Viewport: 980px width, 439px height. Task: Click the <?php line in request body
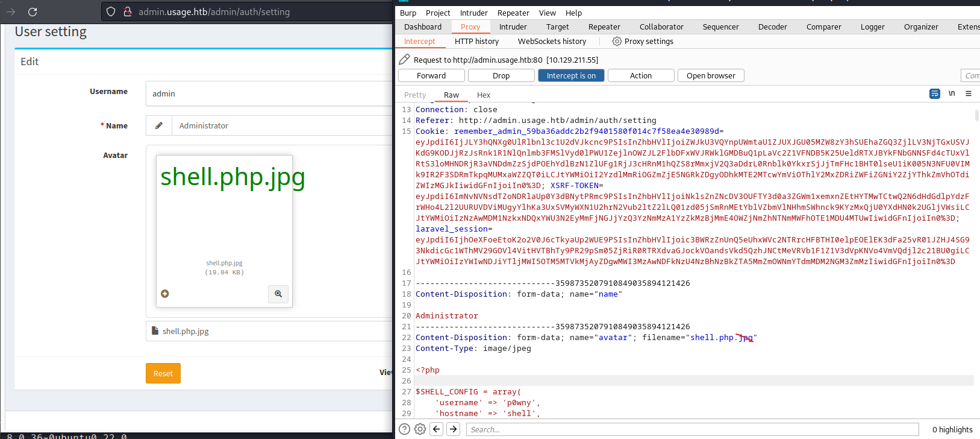[428, 370]
